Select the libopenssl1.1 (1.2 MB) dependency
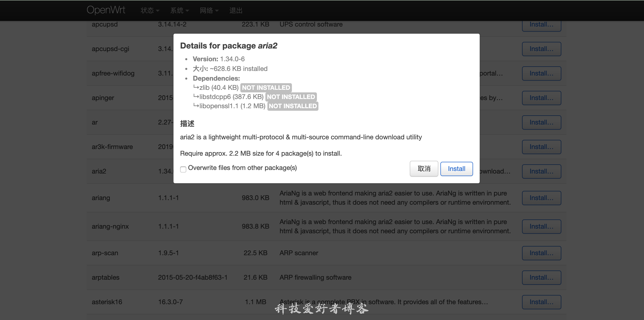644x320 pixels. pyautogui.click(x=232, y=106)
